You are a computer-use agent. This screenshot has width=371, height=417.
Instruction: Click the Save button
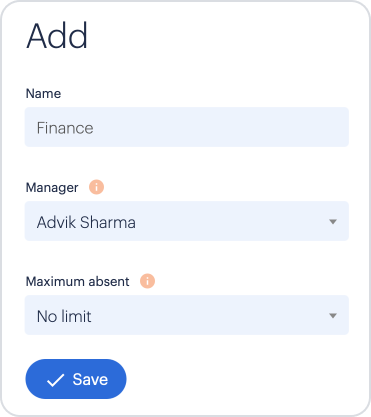click(x=76, y=379)
